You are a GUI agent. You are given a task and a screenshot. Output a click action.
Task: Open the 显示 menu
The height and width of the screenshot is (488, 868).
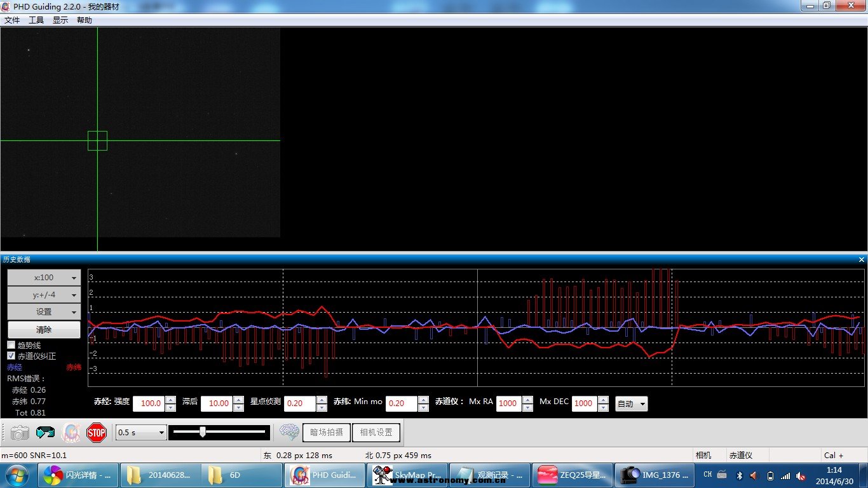[x=60, y=20]
